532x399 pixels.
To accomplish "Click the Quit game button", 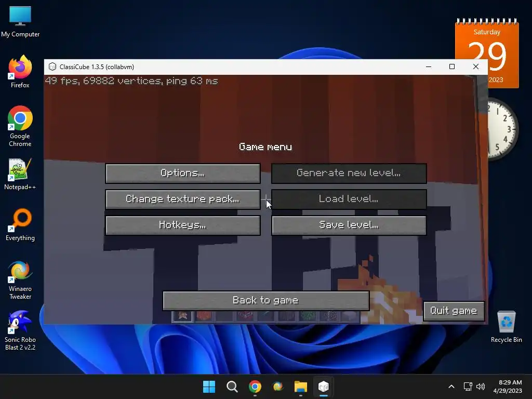I will [454, 311].
